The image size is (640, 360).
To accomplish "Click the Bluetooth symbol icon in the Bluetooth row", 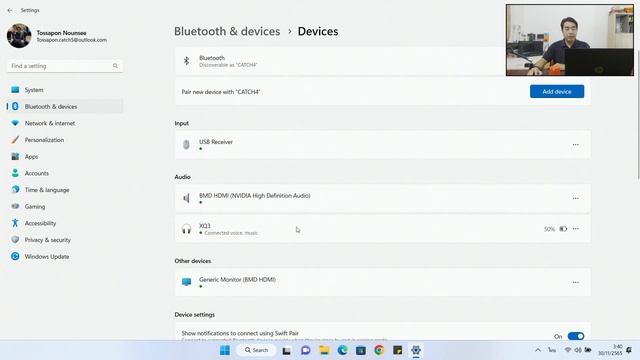I will (x=186, y=61).
